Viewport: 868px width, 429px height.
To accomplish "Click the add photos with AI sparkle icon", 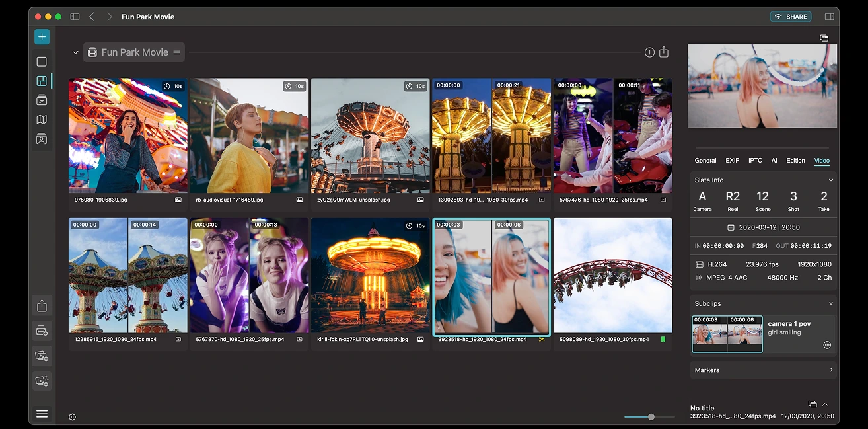I will [42, 381].
